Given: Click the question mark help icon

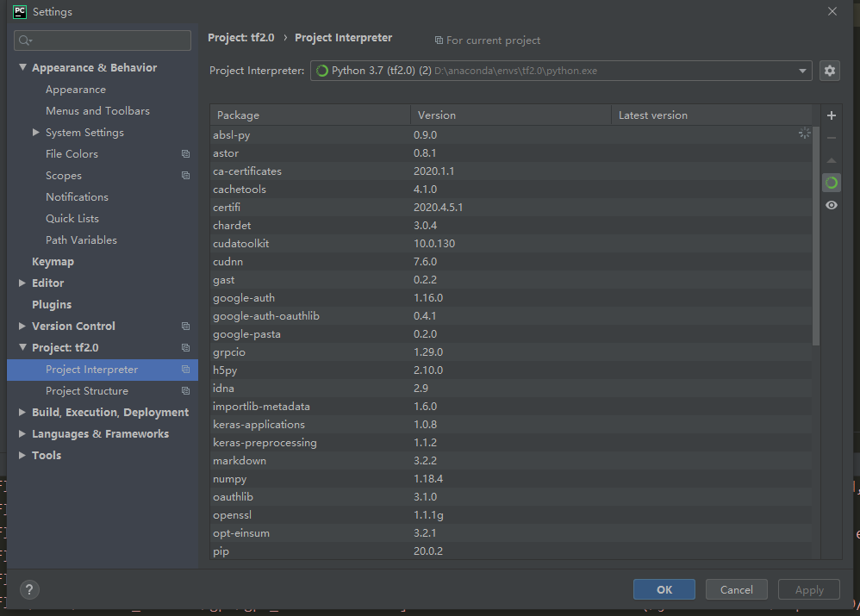Looking at the screenshot, I should pos(29,589).
